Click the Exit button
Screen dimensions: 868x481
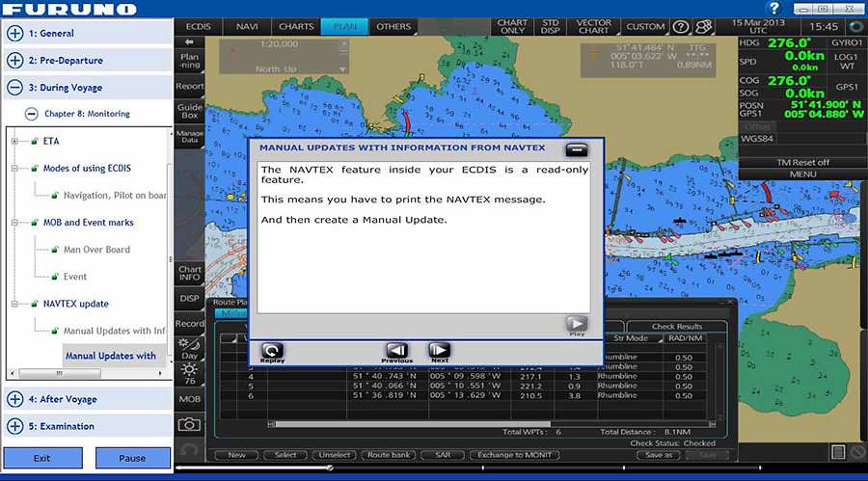(x=42, y=458)
